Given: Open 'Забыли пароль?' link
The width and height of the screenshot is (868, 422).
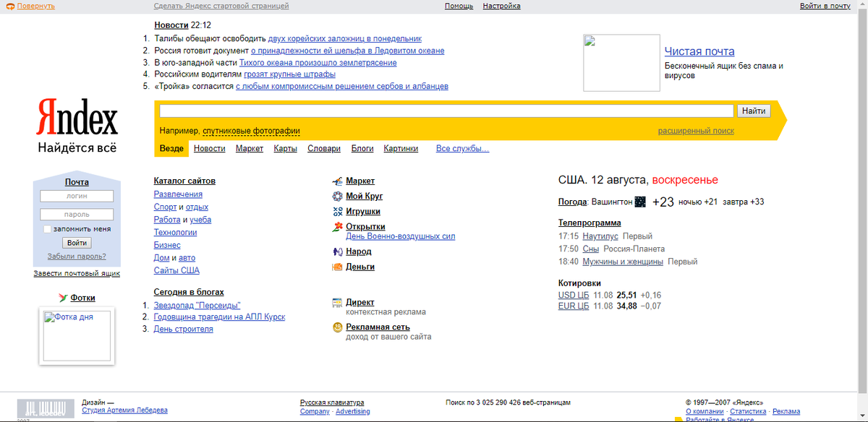Looking at the screenshot, I should pyautogui.click(x=77, y=256).
